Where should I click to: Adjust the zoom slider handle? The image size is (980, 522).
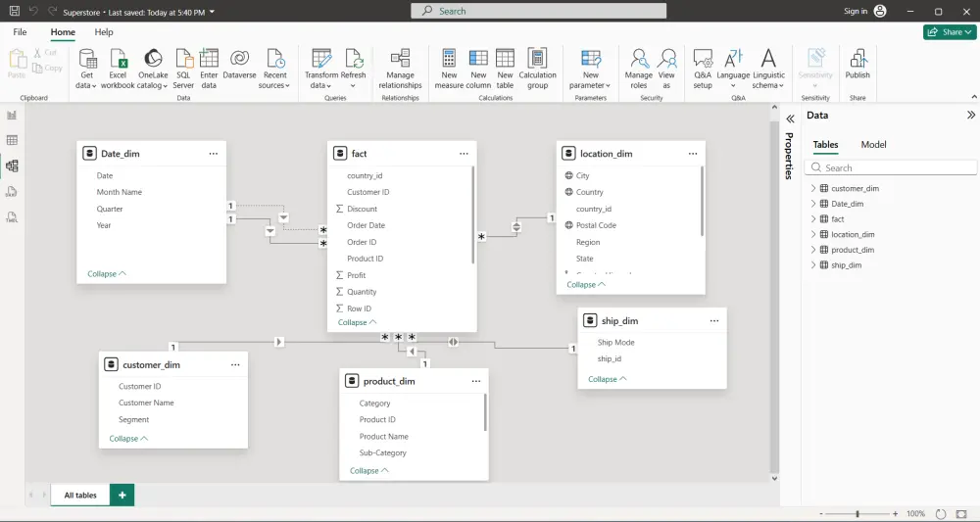tap(857, 514)
